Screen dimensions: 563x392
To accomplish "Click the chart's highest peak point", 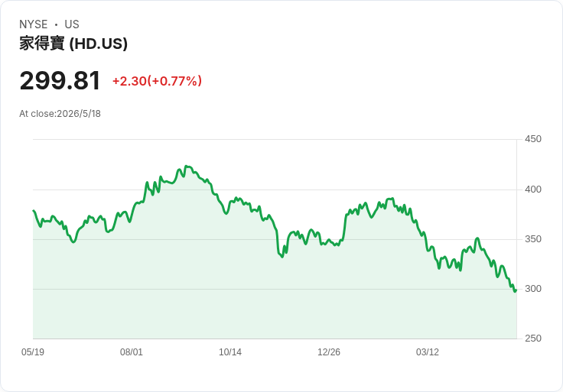I will click(186, 166).
